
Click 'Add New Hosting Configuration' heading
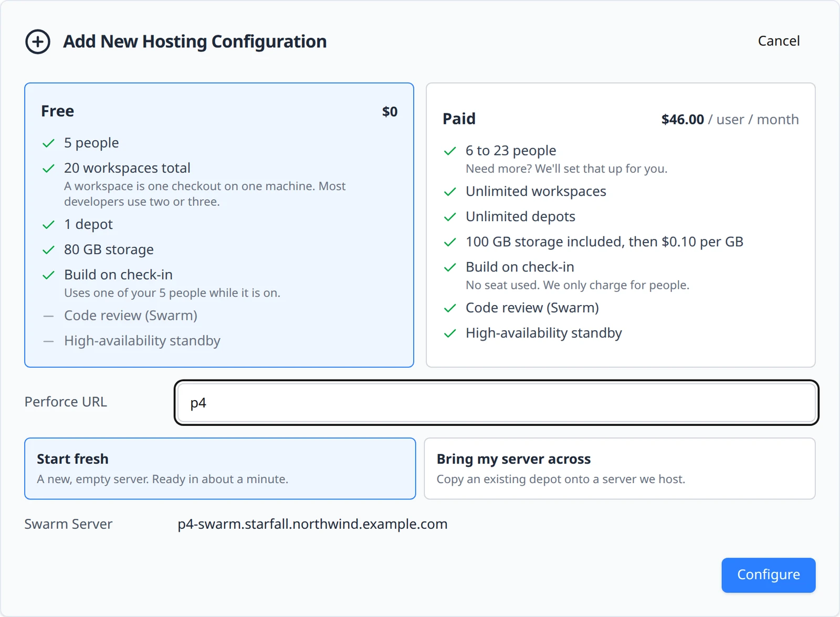point(195,41)
